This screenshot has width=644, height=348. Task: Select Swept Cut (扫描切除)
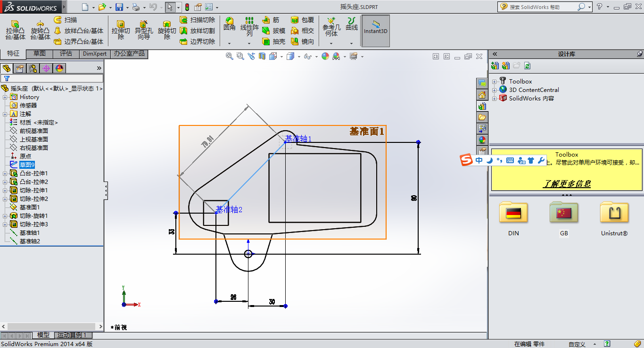coord(198,20)
